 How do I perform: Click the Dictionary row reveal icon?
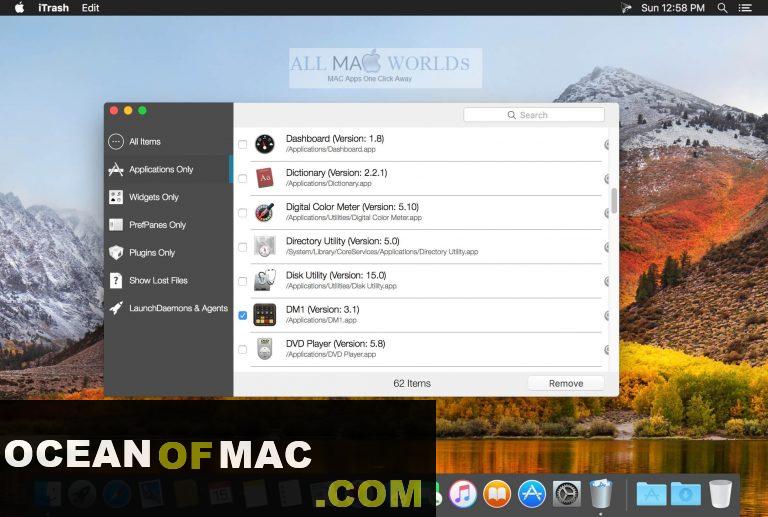click(607, 179)
